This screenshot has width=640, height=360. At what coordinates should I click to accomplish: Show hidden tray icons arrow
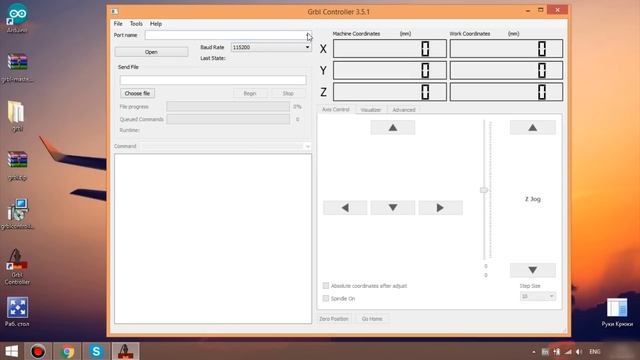click(x=533, y=351)
